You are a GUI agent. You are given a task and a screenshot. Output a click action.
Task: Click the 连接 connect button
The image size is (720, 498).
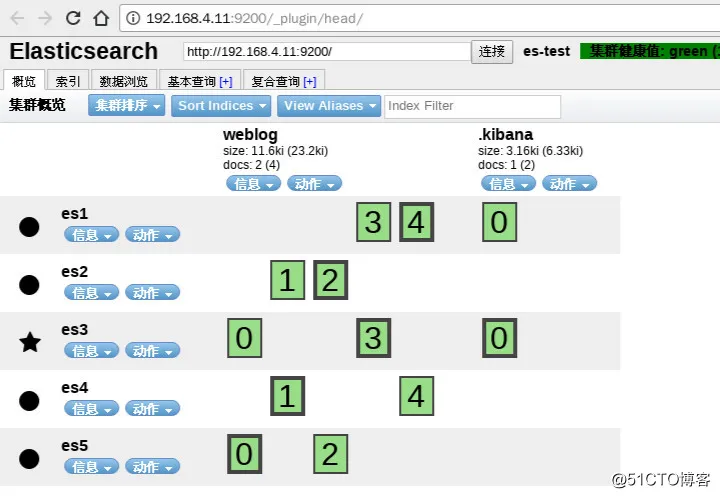pos(492,51)
